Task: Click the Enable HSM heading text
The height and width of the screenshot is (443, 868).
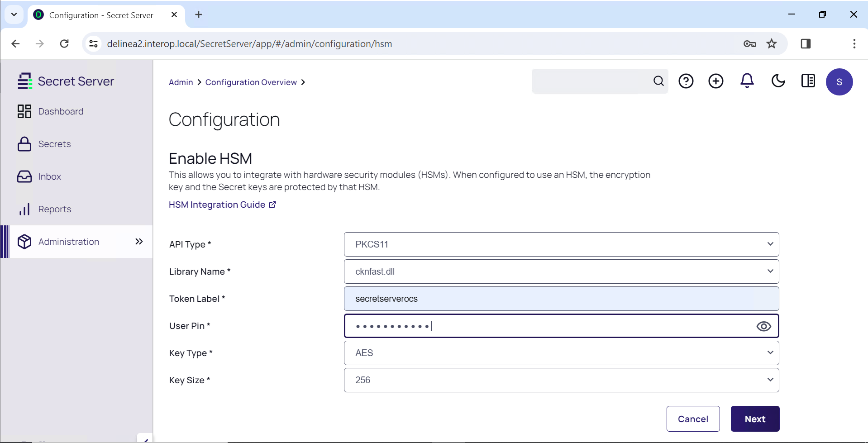Action: point(210,158)
